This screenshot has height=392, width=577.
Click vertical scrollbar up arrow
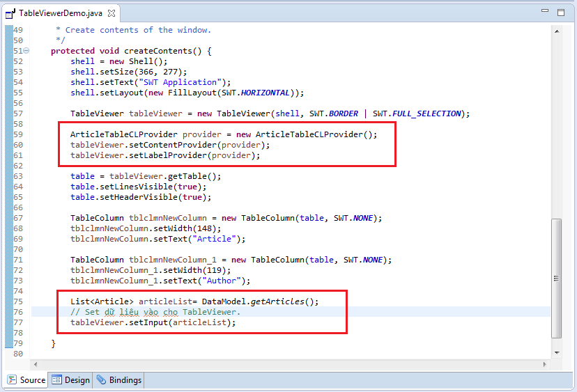point(557,31)
